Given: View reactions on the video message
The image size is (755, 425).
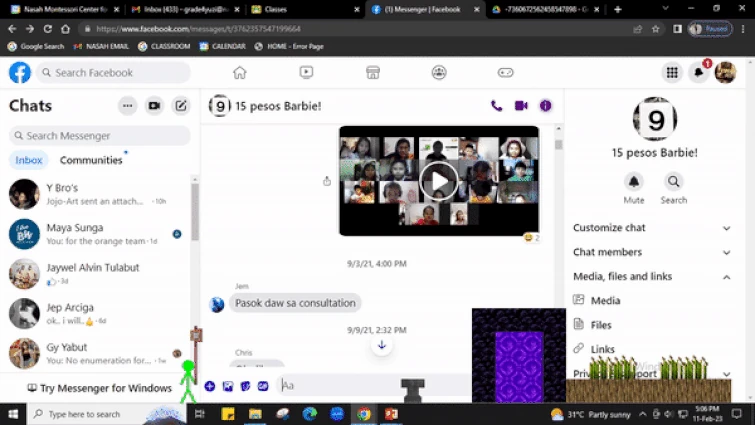Looking at the screenshot, I should [532, 238].
